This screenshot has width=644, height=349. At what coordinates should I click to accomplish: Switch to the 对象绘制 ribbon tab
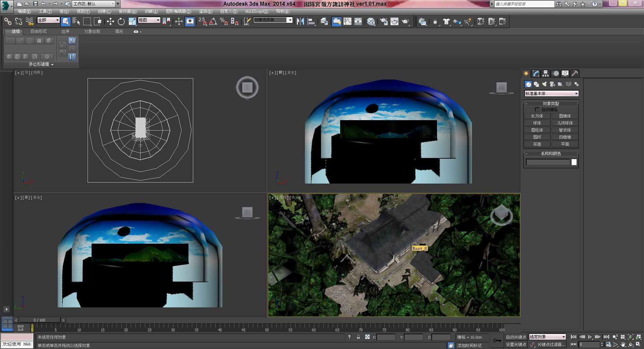click(x=92, y=32)
